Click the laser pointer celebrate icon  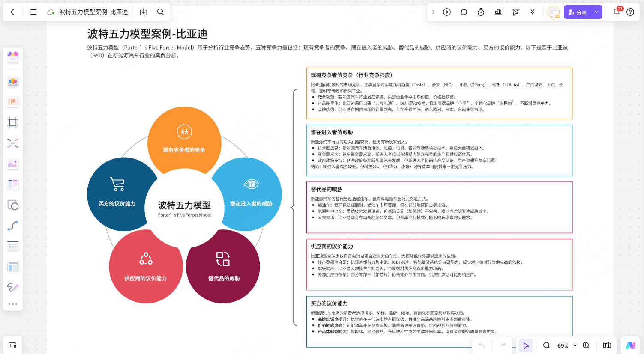tap(515, 12)
